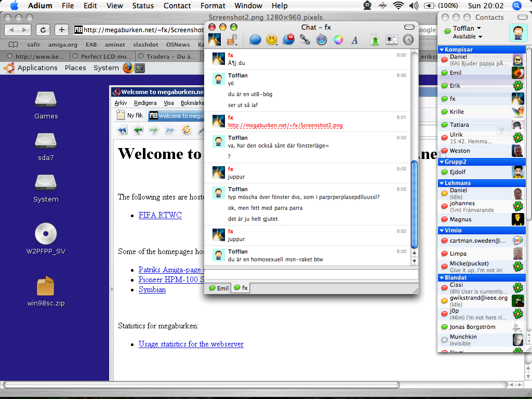Click the slashdot bookmark in the browser
Viewport: 532px width, 399px height.
(x=145, y=45)
